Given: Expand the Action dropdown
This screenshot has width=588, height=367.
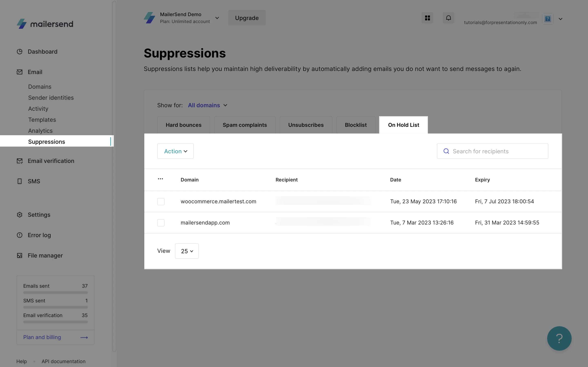Looking at the screenshot, I should 175,151.
